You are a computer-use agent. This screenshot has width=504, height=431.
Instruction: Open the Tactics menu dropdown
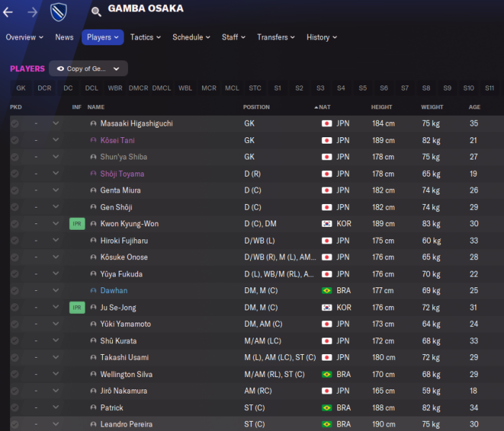145,37
